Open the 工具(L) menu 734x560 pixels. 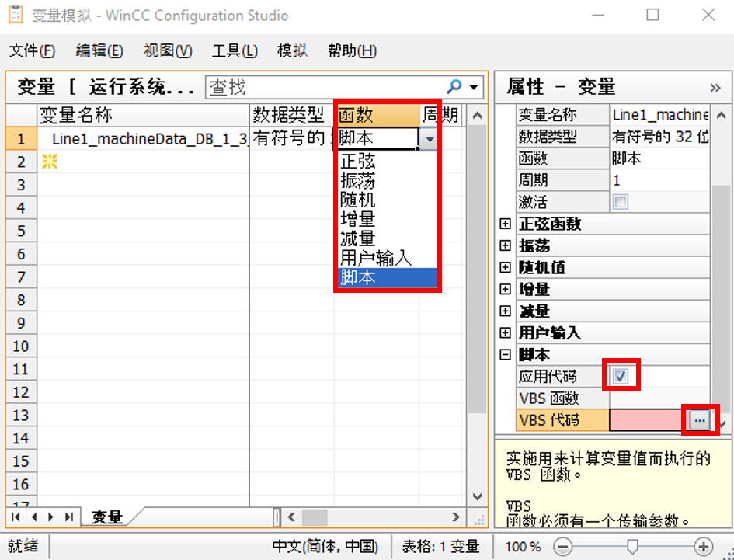pyautogui.click(x=235, y=50)
